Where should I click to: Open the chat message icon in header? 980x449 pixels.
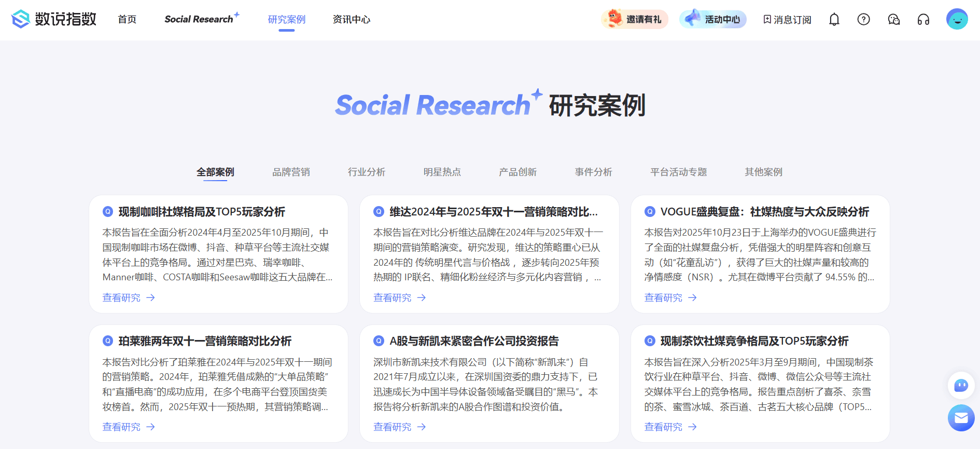(893, 20)
